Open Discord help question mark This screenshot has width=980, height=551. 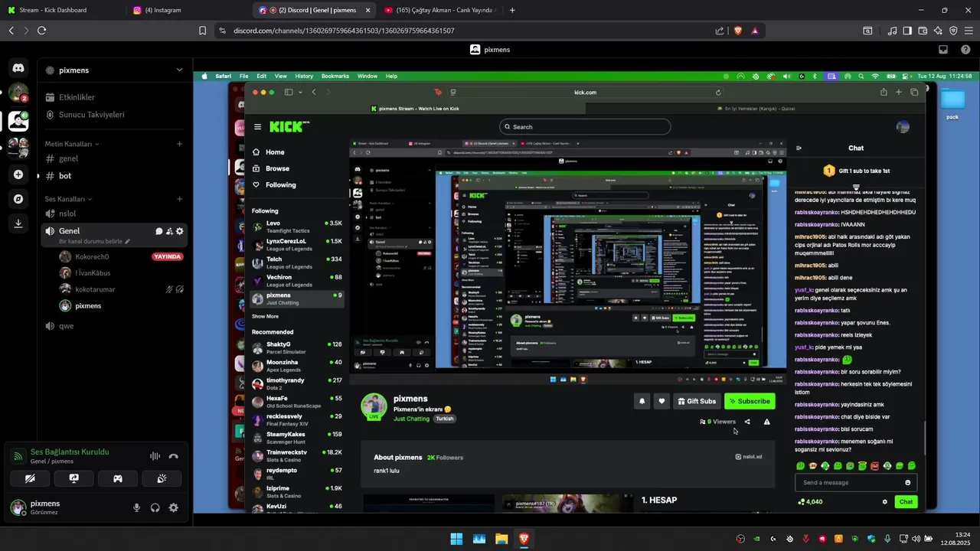pyautogui.click(x=965, y=50)
